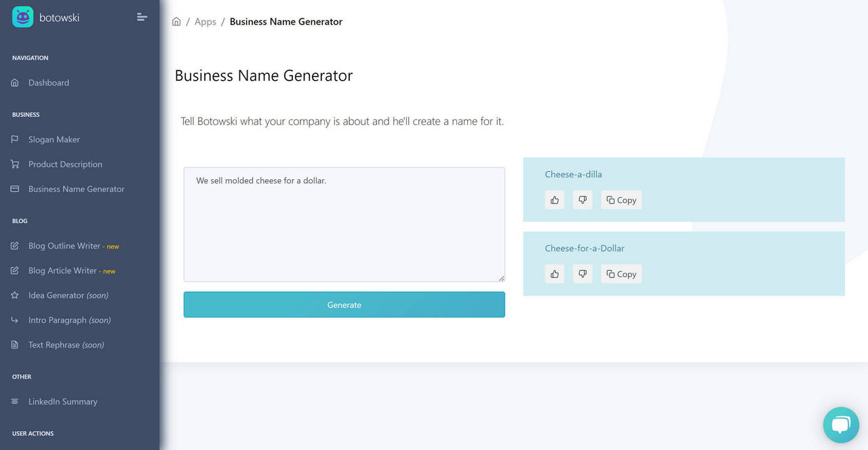Open Blog Outline Writer
This screenshot has height=450, width=868.
point(64,246)
